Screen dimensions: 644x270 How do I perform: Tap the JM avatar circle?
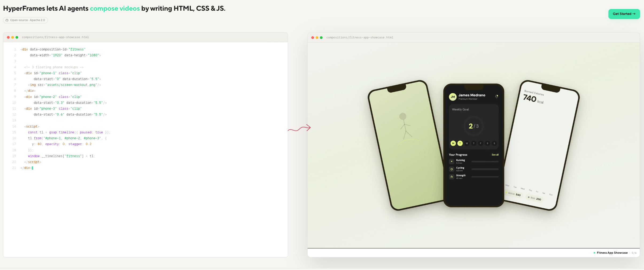pos(453,97)
